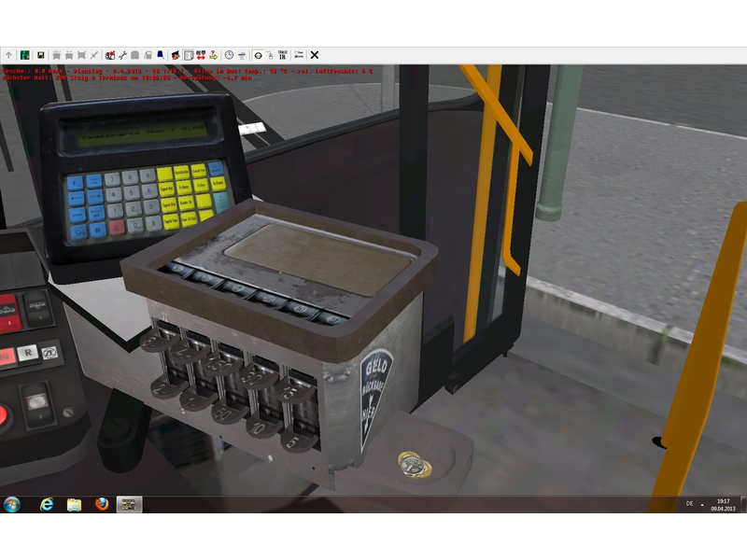Push the 30 coin changer lever
The width and height of the screenshot is (747, 560).
point(258,376)
